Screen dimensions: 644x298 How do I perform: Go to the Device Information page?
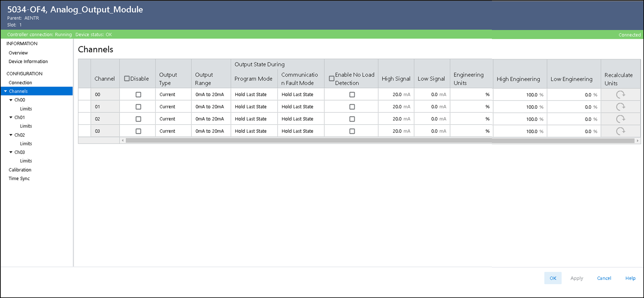tap(28, 62)
